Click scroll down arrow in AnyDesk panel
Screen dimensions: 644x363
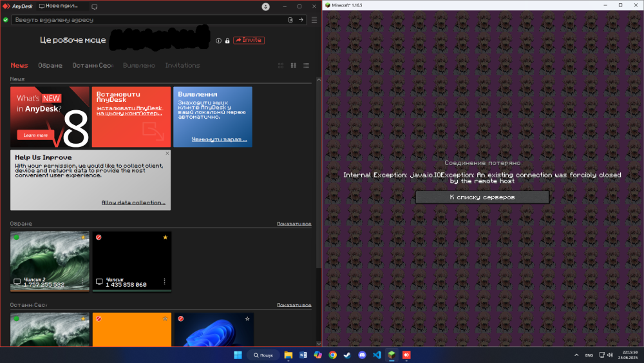(x=319, y=344)
